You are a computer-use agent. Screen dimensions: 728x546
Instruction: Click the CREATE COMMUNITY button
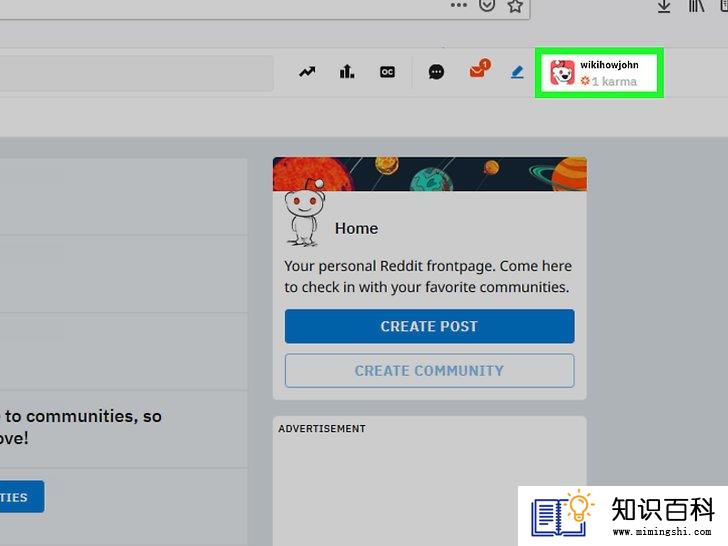pyautogui.click(x=429, y=370)
